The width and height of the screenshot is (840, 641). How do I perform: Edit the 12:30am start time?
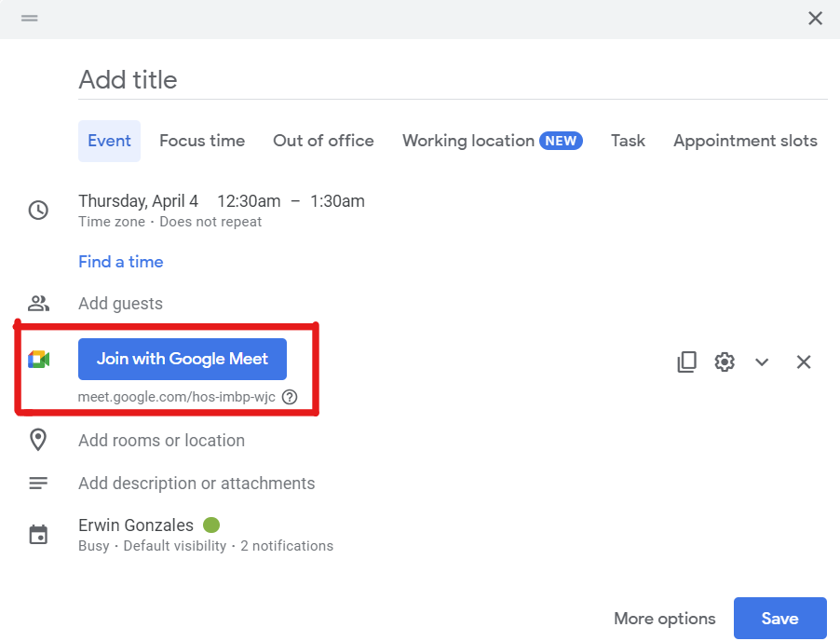point(249,201)
